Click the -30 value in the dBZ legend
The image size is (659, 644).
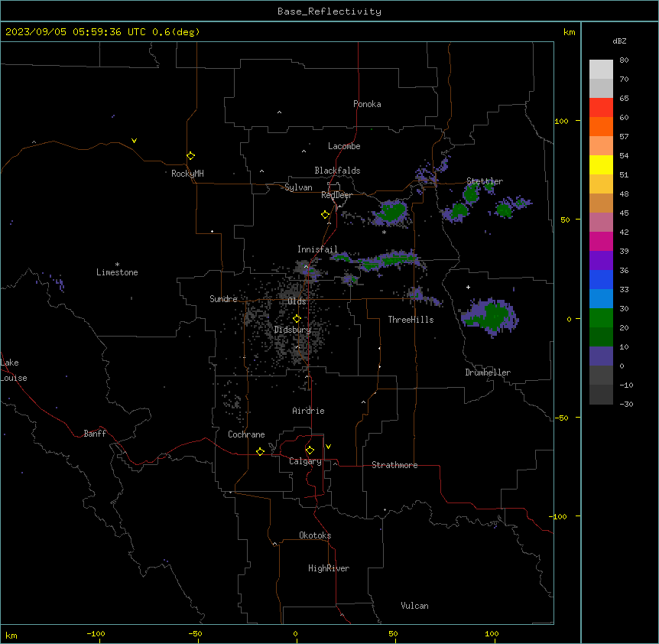(626, 404)
